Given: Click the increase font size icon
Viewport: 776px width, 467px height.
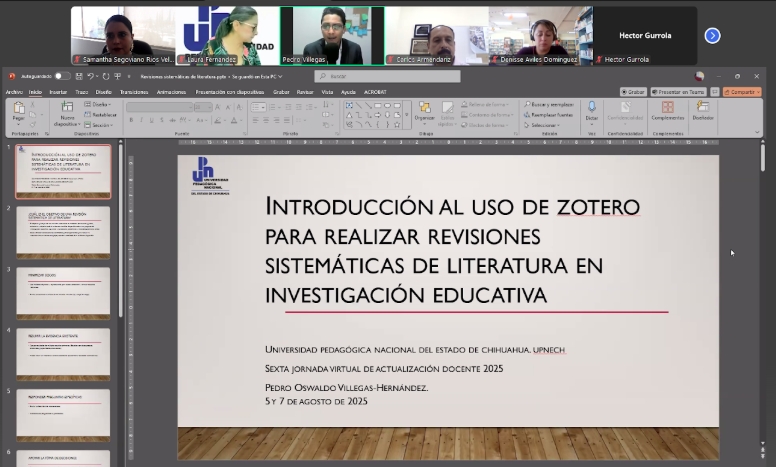Looking at the screenshot, I should point(218,107).
